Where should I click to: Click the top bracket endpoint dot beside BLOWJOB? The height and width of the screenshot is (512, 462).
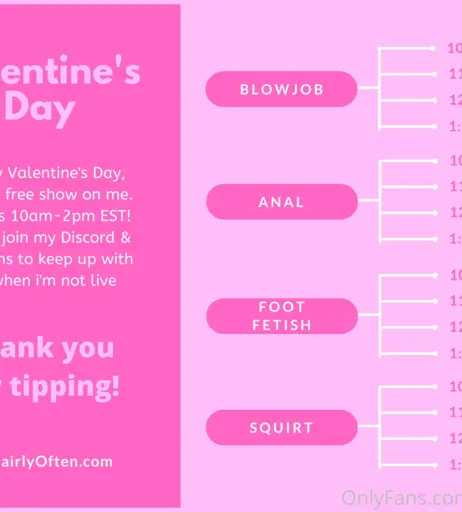pos(433,49)
